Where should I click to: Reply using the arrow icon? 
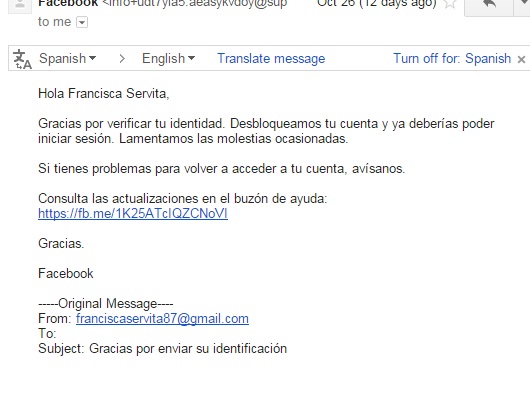point(489,5)
